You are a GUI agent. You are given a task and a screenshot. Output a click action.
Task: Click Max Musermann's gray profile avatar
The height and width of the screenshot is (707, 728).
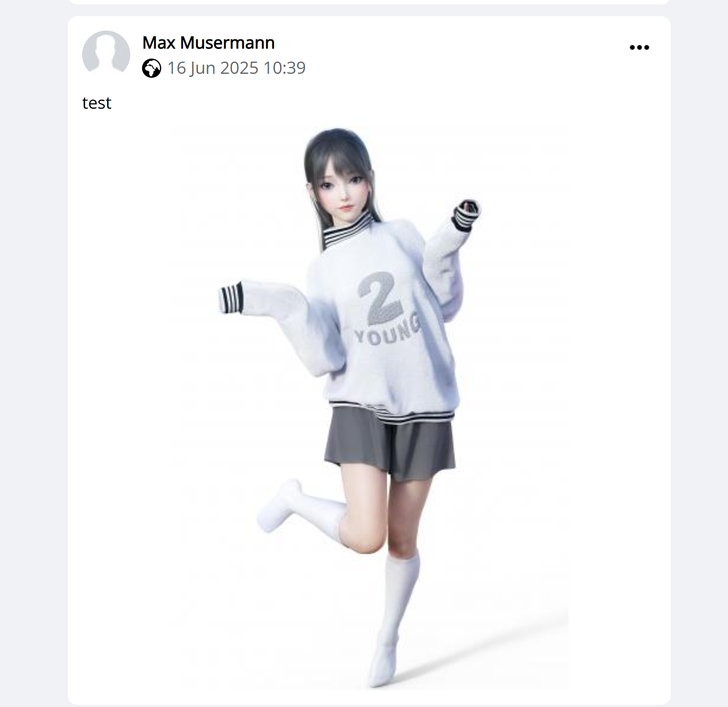pyautogui.click(x=106, y=54)
